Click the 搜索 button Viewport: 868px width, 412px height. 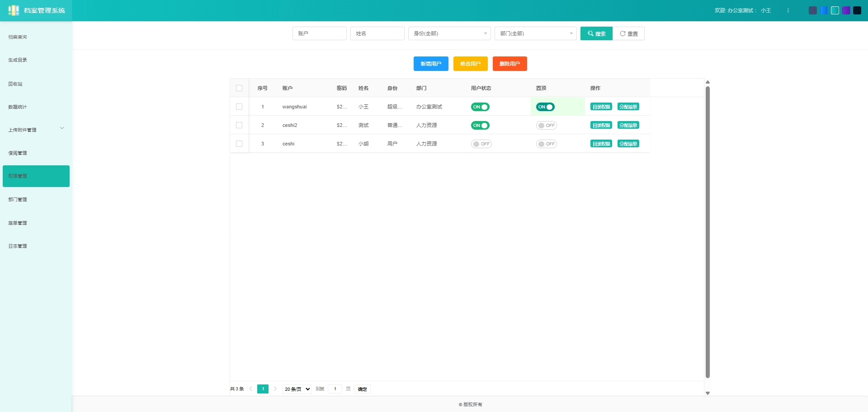point(596,33)
